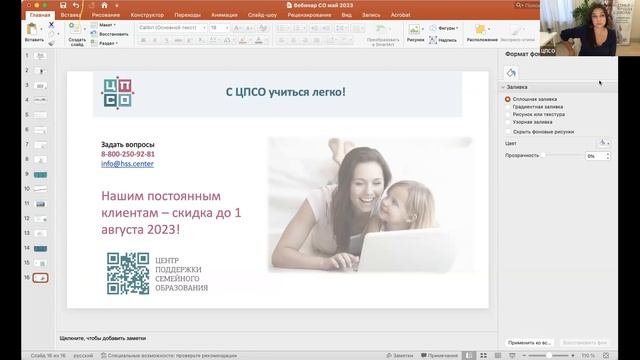Open the fill Color (Цвет) dropdown
The height and width of the screenshot is (360, 640).
pyautogui.click(x=604, y=143)
